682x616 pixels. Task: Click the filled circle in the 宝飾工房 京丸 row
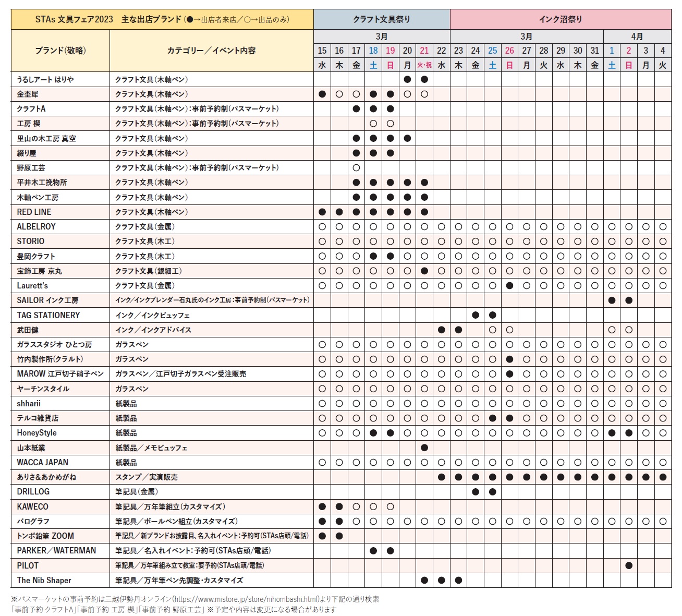pos(424,271)
